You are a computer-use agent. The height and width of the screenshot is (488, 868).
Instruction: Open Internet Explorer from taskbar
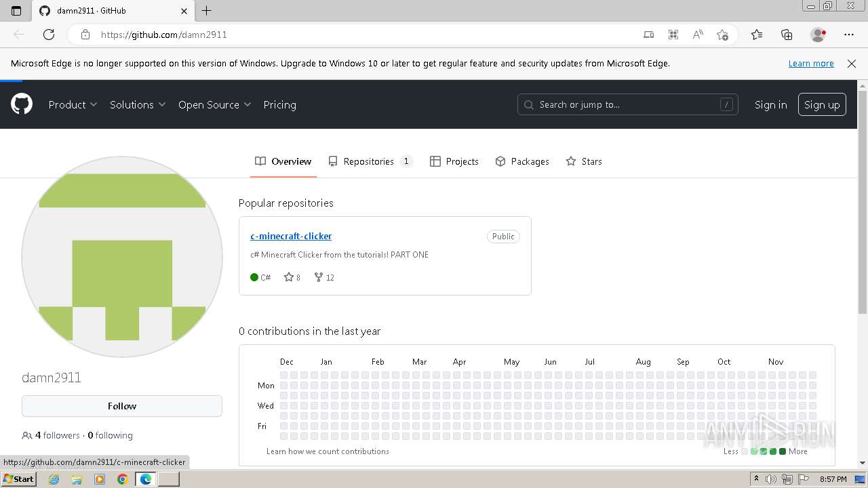click(x=54, y=479)
